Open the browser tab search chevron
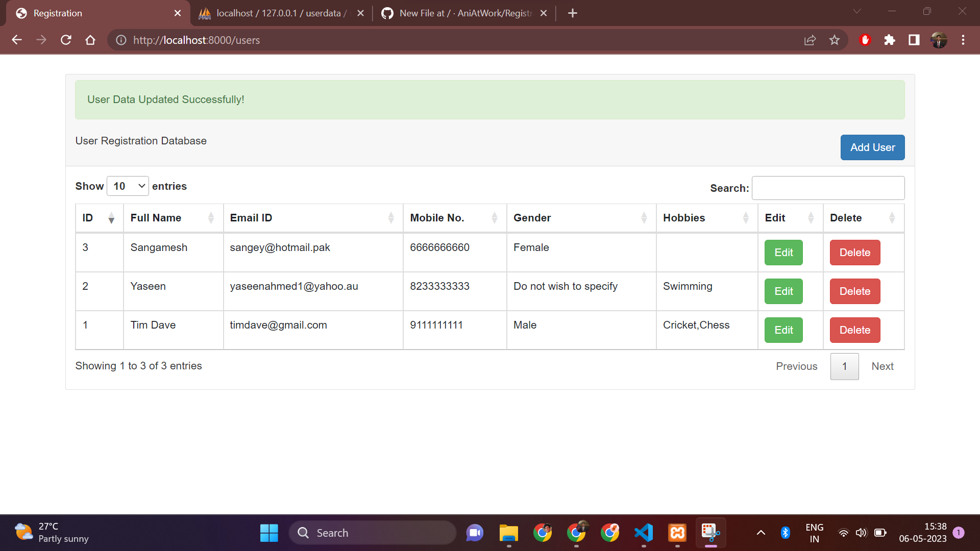980x551 pixels. click(x=856, y=11)
